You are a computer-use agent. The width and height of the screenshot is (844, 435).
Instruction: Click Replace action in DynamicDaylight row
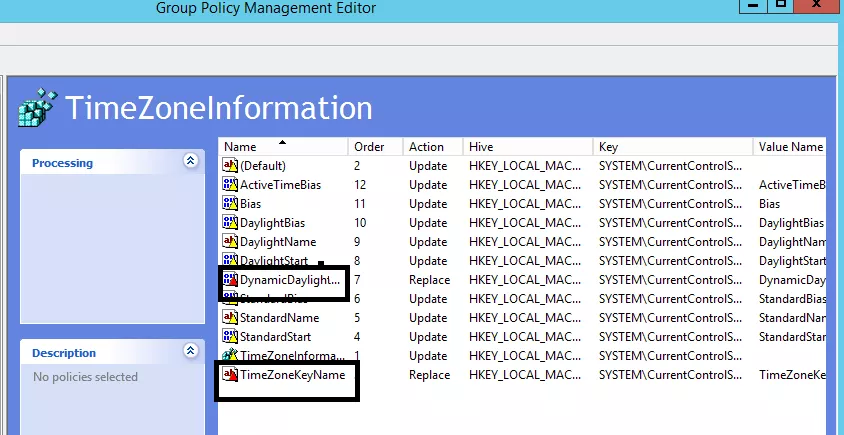click(x=429, y=280)
